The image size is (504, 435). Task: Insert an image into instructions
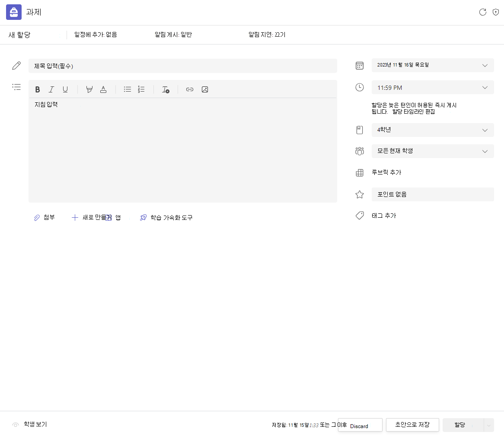205,89
